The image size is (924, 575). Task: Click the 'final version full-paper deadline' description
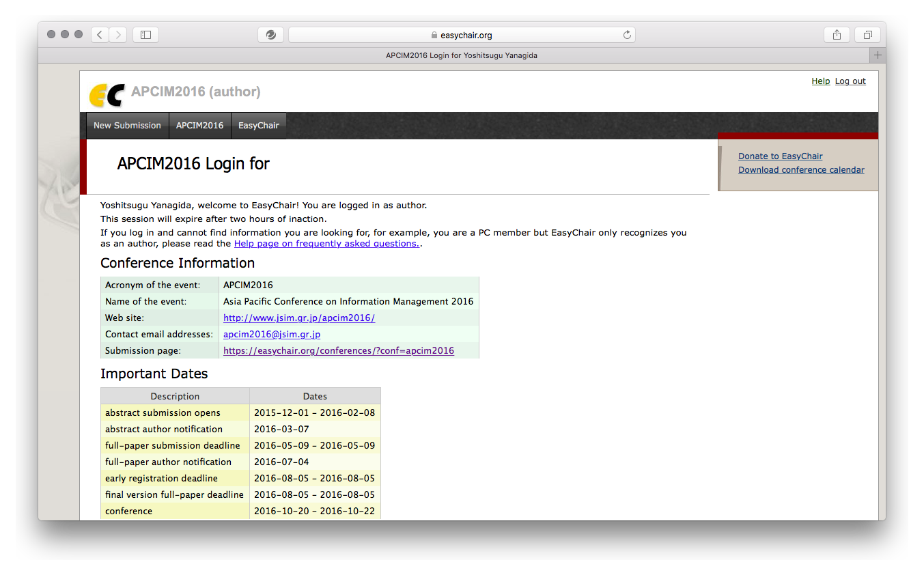pos(174,494)
